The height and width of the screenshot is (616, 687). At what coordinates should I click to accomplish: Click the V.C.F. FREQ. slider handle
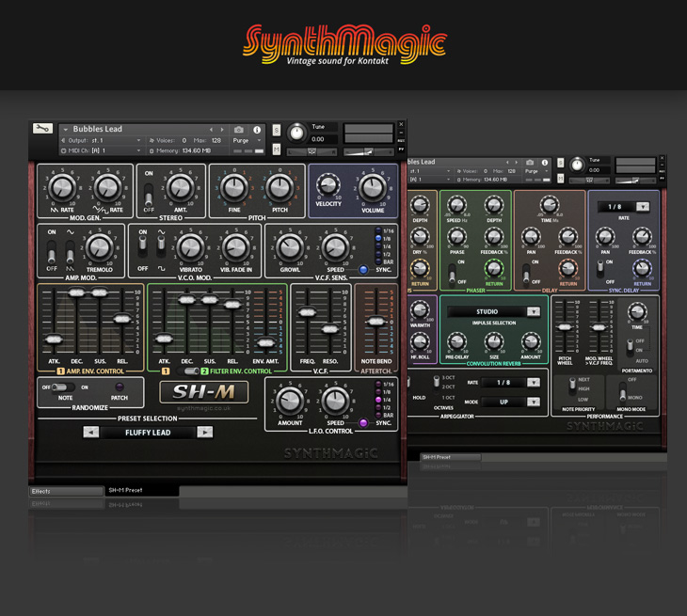[307, 311]
